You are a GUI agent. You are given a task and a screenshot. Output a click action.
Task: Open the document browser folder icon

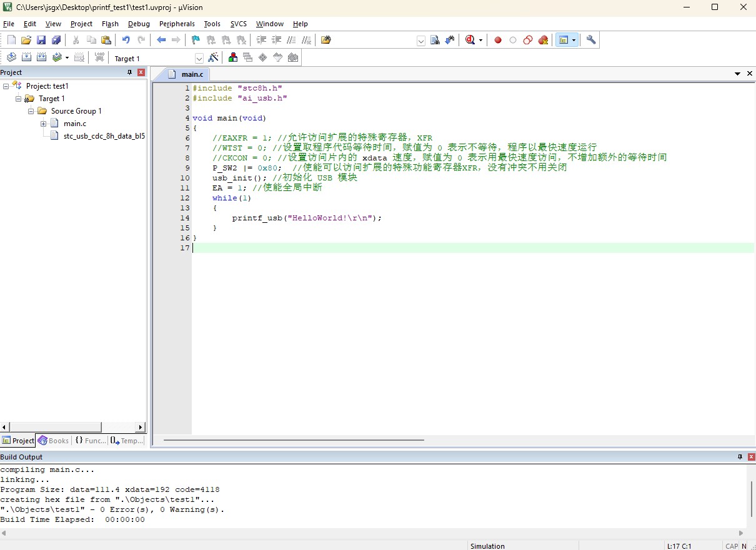[326, 40]
